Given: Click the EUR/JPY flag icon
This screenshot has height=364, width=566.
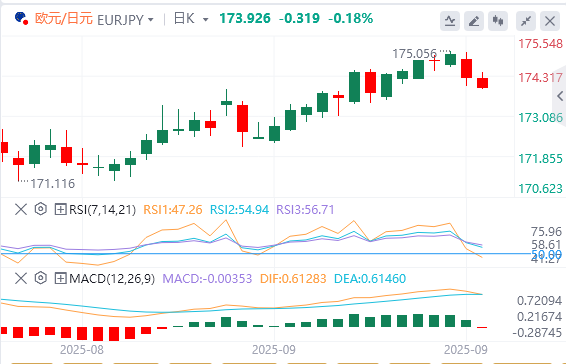Looking at the screenshot, I should [x=21, y=18].
